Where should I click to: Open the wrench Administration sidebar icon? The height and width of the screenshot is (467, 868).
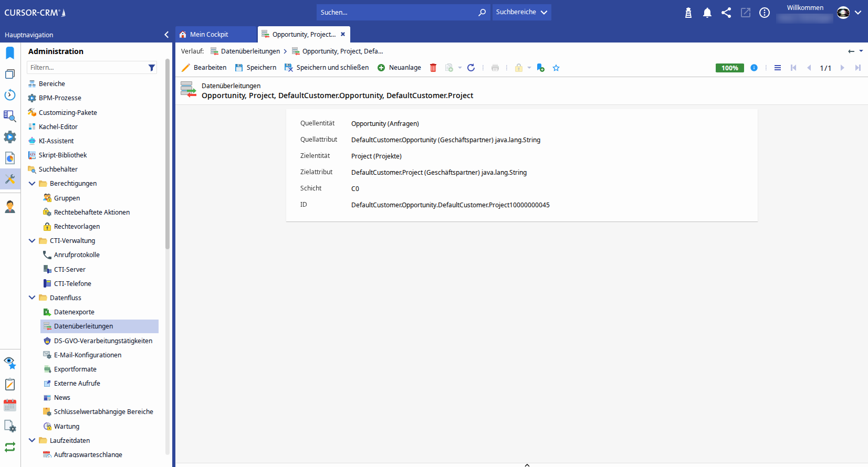coord(10,179)
